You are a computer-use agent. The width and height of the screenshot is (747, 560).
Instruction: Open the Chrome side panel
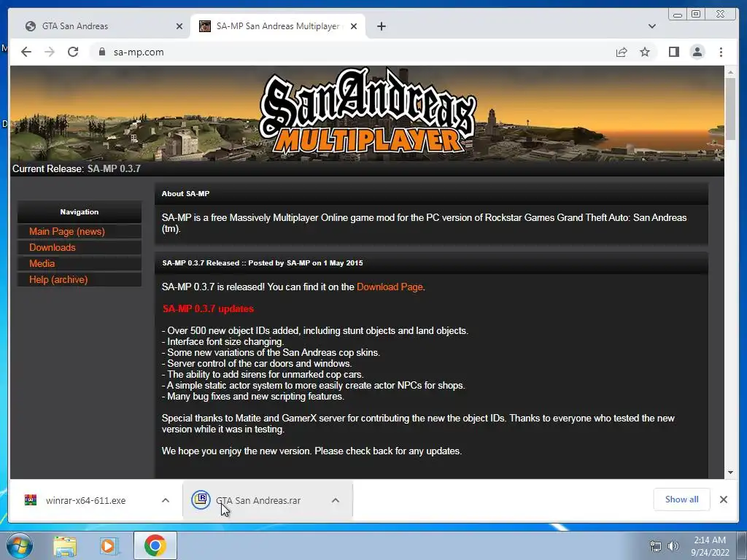point(673,52)
